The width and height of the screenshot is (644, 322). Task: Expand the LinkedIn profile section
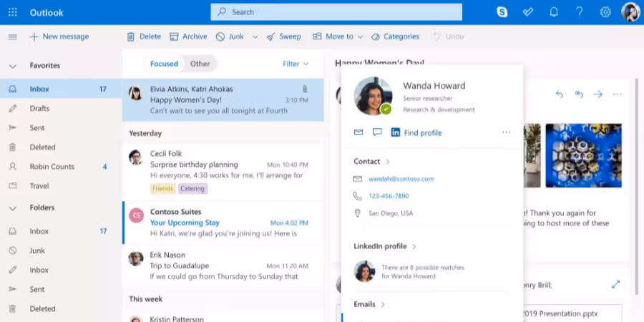385,246
